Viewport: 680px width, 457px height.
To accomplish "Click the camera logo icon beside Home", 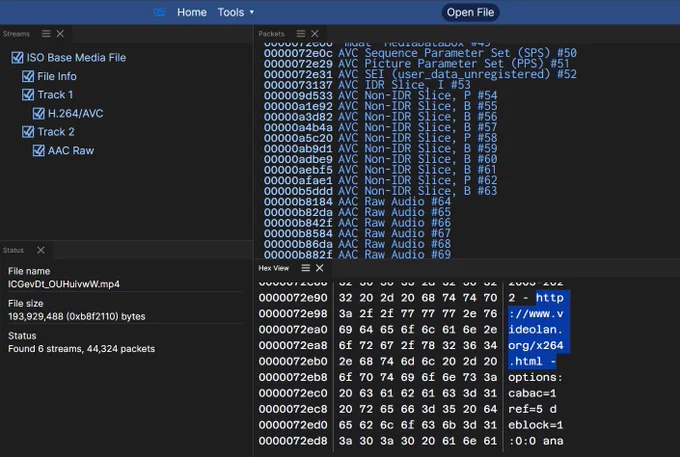I will (x=159, y=12).
